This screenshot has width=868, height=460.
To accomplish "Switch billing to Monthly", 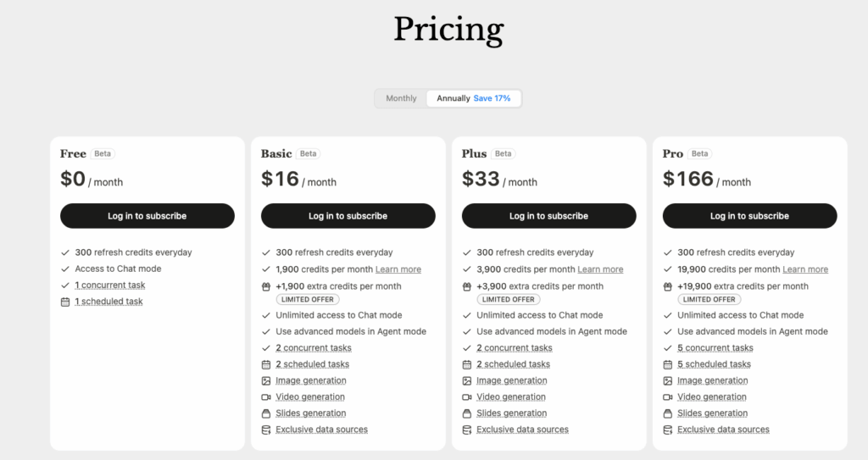I will tap(401, 98).
